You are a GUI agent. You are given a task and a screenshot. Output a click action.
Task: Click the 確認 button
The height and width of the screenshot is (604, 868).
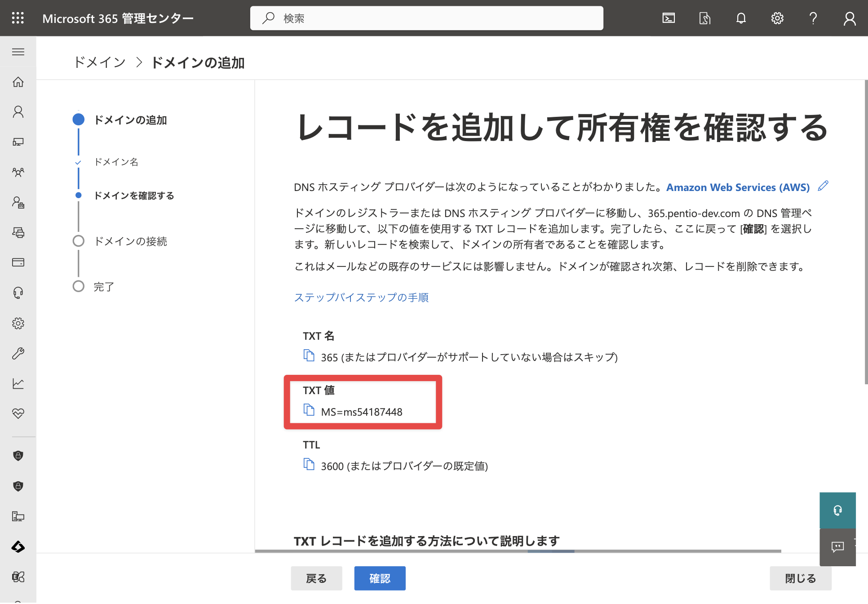pos(380,578)
